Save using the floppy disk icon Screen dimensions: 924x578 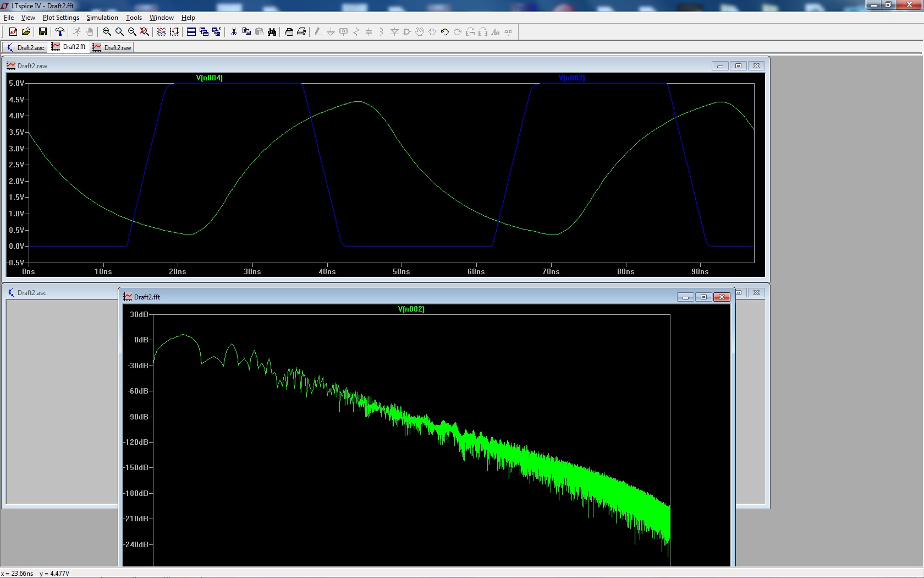42,32
